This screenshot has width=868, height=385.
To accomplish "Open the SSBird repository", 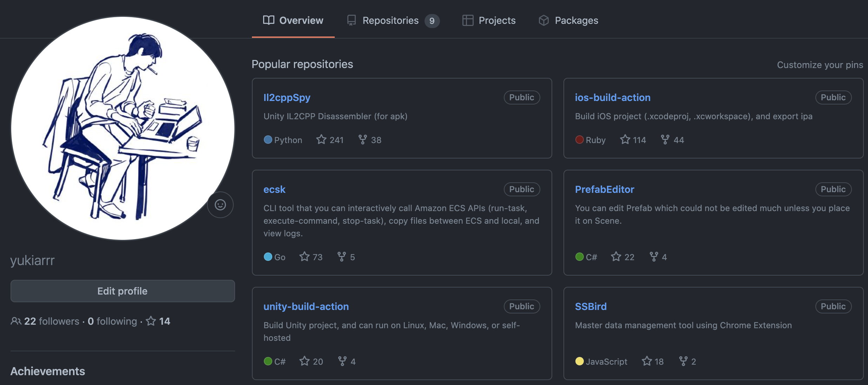I will [x=591, y=306].
